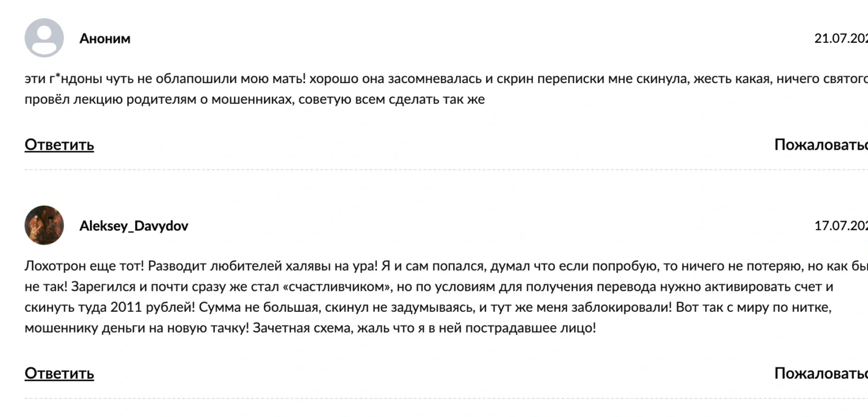Report the Аноним comment with Пожаловаться
This screenshot has height=417, width=868.
[x=821, y=145]
